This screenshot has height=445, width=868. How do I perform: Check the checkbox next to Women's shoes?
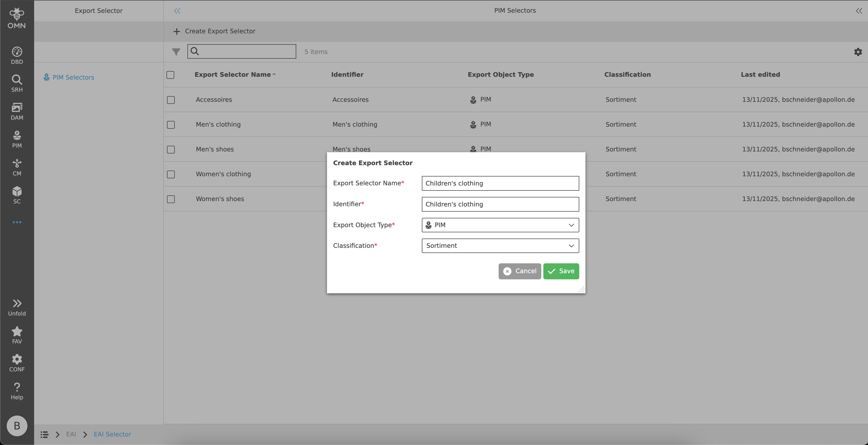pyautogui.click(x=171, y=199)
